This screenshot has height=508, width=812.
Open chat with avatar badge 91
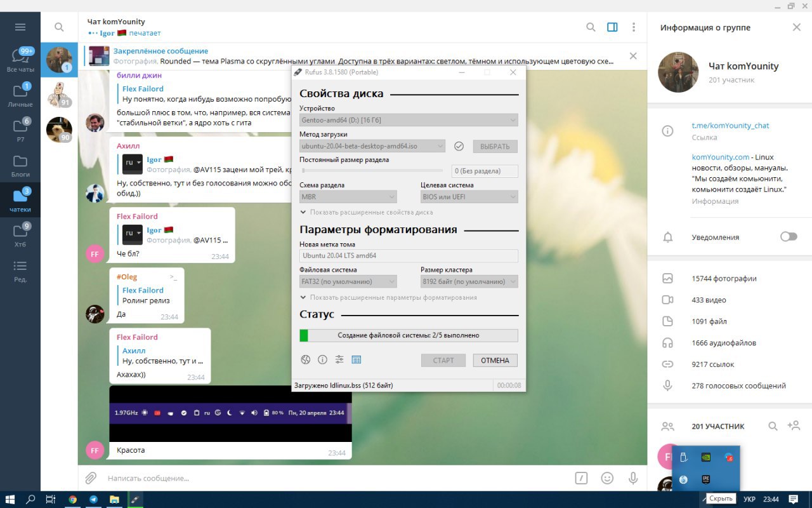(x=59, y=95)
